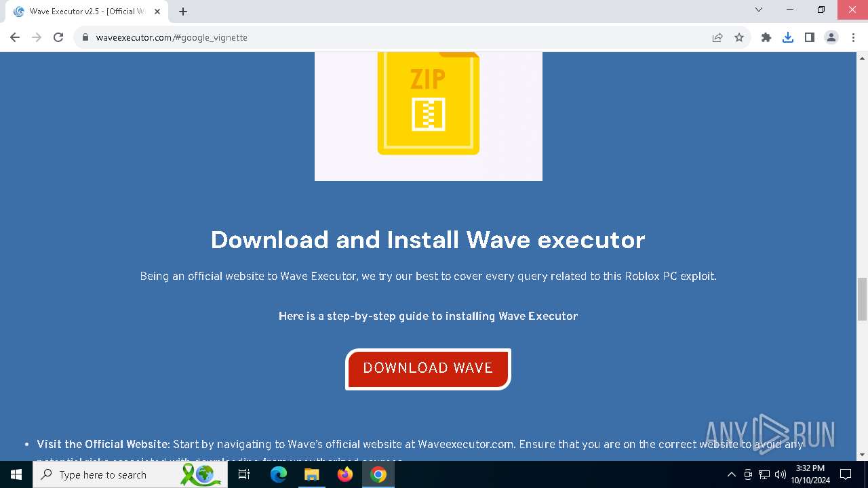Click the DOWNLOAD WAVE button
The image size is (868, 488).
(x=428, y=369)
